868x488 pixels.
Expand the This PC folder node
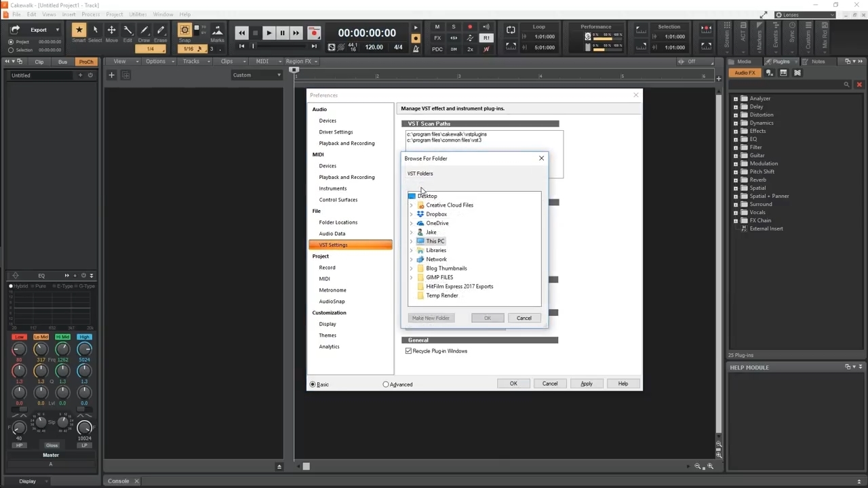411,241
